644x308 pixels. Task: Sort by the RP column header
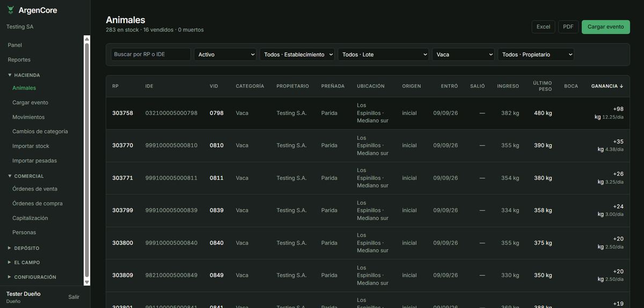[x=115, y=86]
